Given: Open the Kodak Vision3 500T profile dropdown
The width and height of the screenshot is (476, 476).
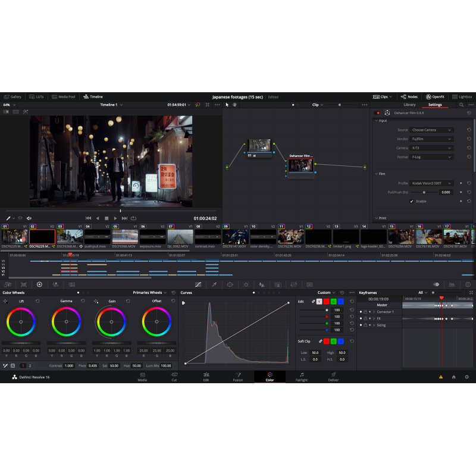Looking at the screenshot, I should click(432, 183).
